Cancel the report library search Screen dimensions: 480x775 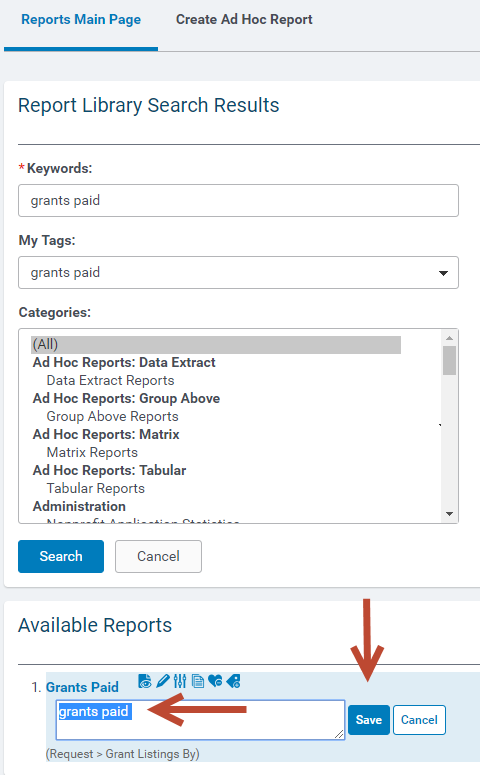pos(158,557)
